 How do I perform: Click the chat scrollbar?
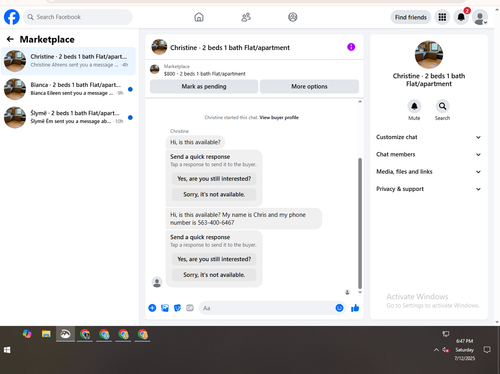click(x=360, y=223)
